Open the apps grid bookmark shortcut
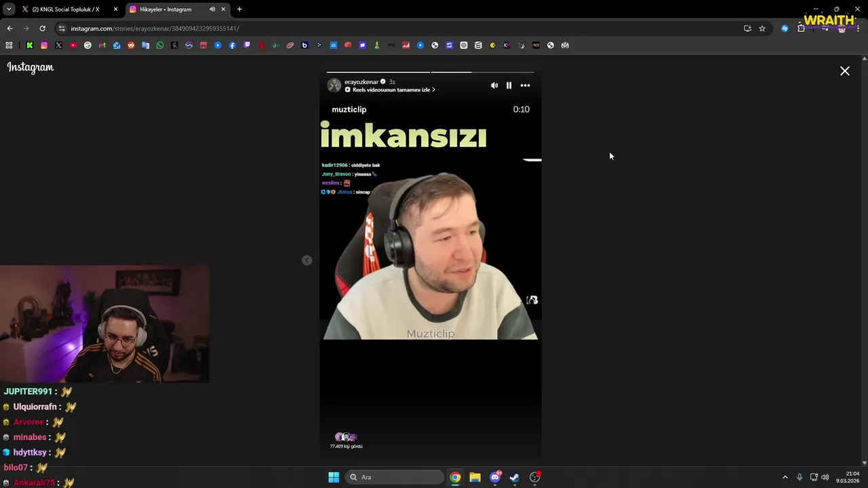 (9, 45)
